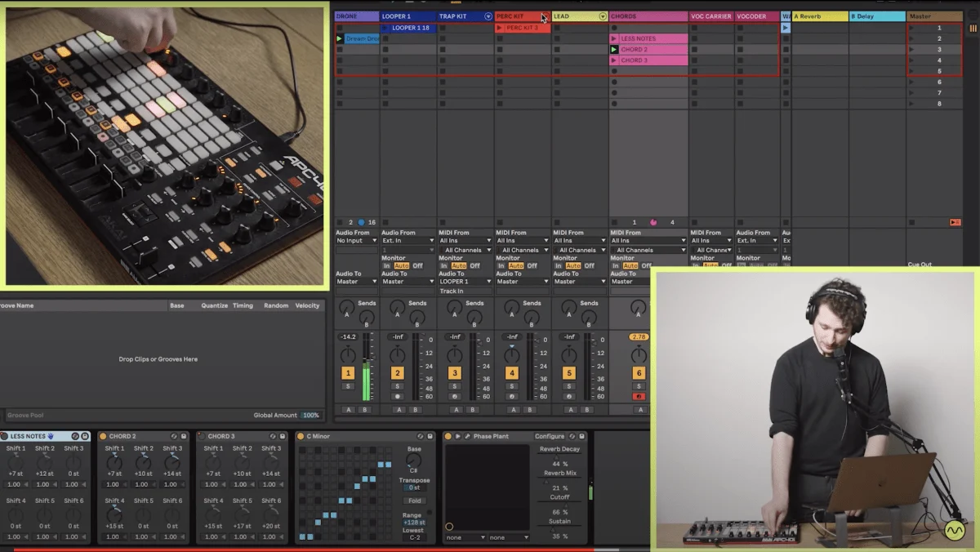
Task: Stop clips on the DRONE track
Action: click(340, 222)
